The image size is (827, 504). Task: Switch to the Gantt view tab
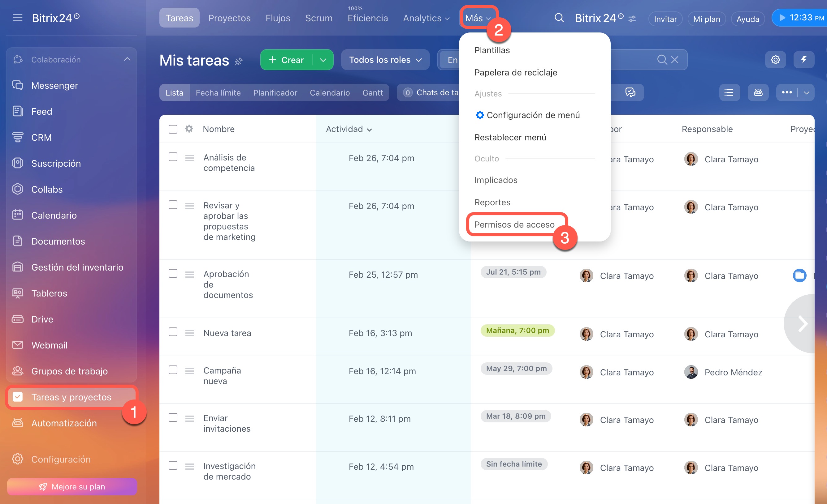(372, 92)
